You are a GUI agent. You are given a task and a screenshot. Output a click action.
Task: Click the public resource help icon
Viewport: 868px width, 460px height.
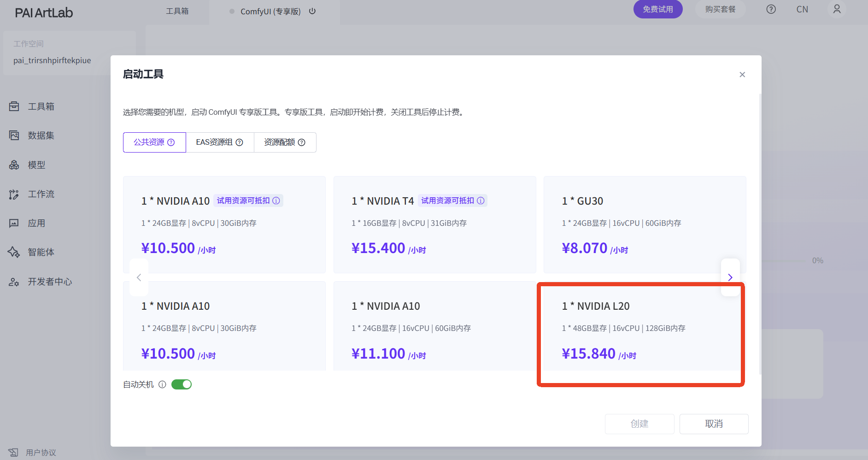coord(171,142)
